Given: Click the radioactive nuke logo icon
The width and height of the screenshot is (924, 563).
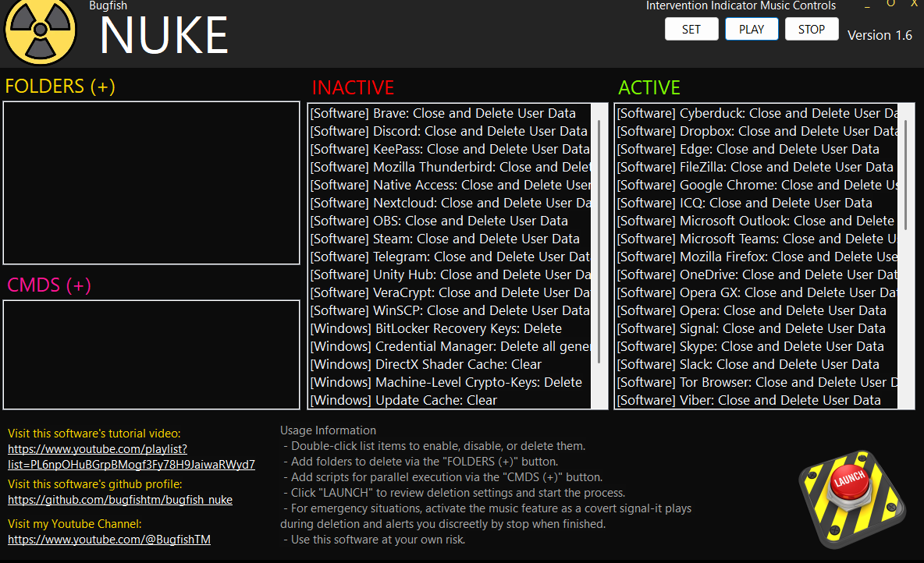Looking at the screenshot, I should coord(40,30).
